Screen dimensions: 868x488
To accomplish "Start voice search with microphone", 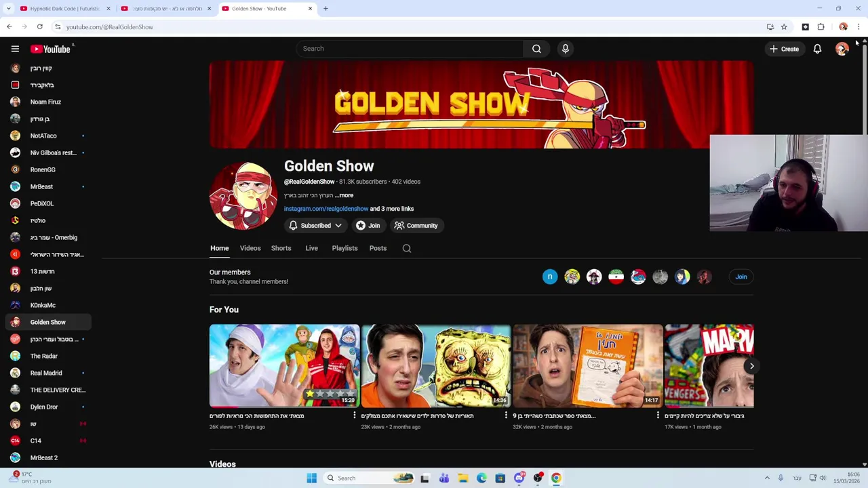I will pos(565,49).
